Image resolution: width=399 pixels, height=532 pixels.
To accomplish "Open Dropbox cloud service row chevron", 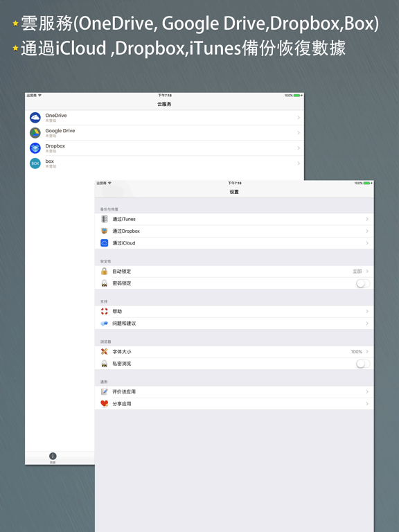I will 299,148.
